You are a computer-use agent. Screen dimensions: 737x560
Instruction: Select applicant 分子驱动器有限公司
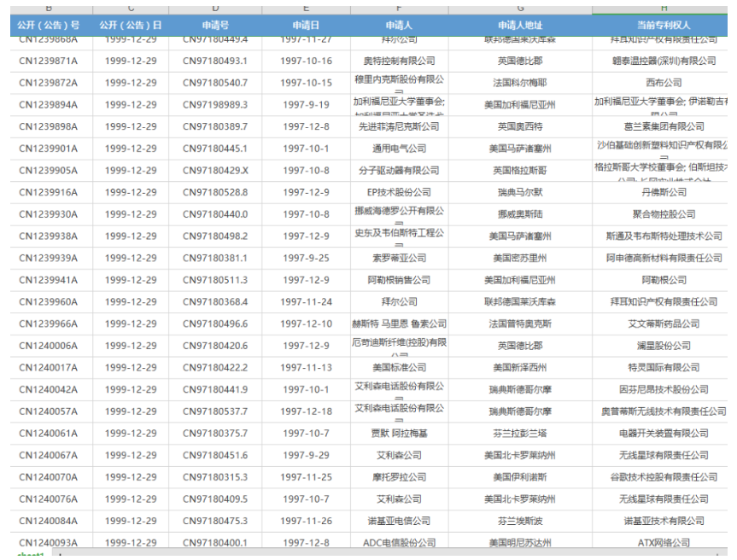tap(399, 171)
